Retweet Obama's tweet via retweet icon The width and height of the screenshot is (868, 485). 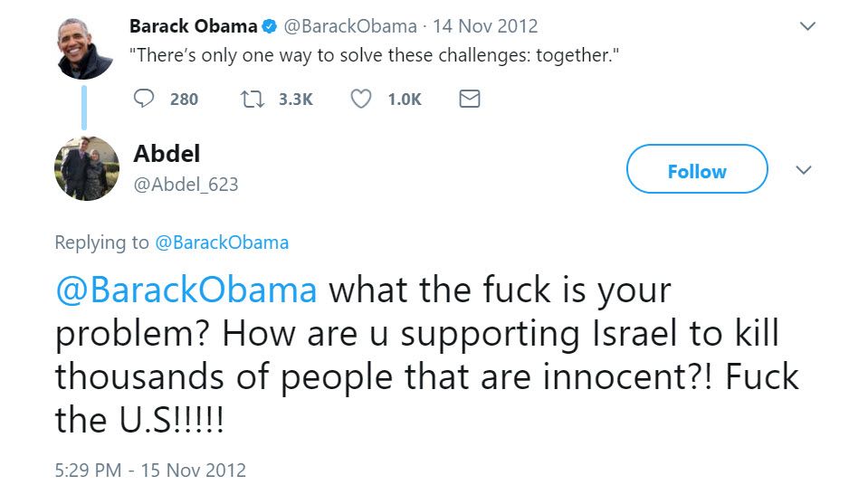click(x=251, y=99)
